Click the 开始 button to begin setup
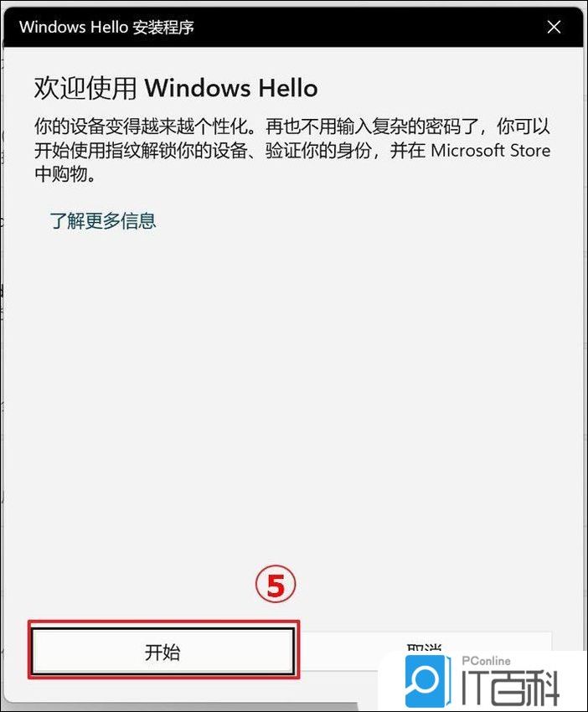Screen dimensions: 588x712 (162, 651)
